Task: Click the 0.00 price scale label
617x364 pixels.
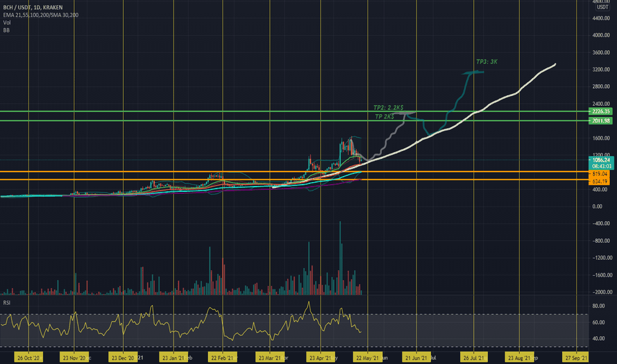Action: click(597, 206)
